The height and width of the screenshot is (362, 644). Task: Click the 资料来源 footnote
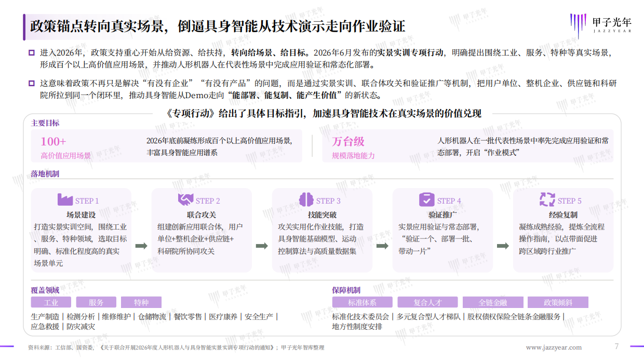click(176, 347)
